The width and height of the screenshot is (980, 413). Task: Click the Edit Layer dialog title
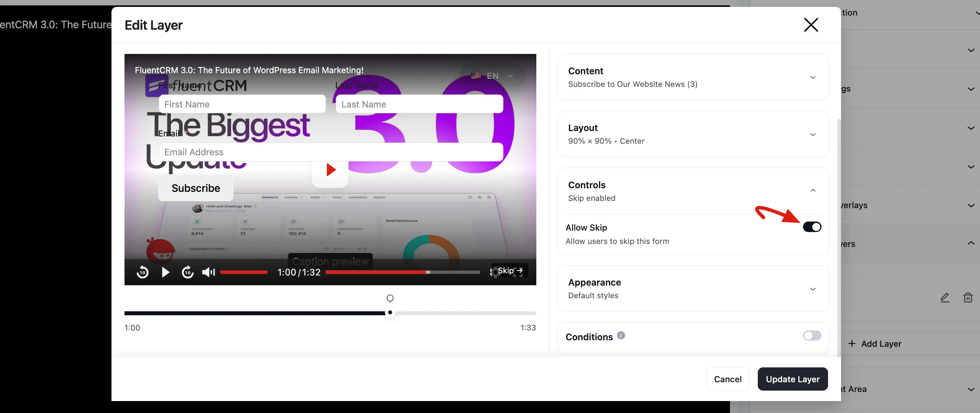[x=154, y=25]
